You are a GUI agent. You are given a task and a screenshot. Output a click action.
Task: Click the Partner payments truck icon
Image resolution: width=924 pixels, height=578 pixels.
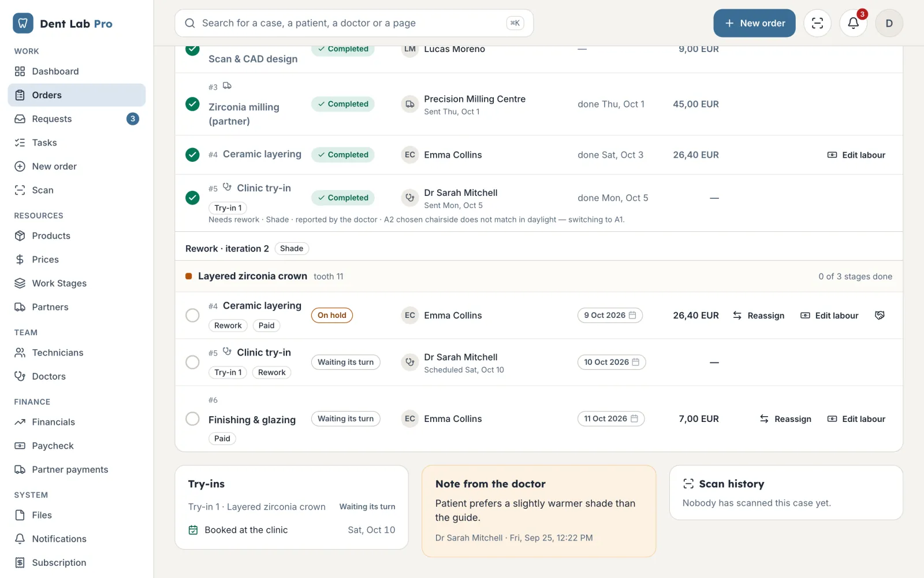(x=20, y=469)
